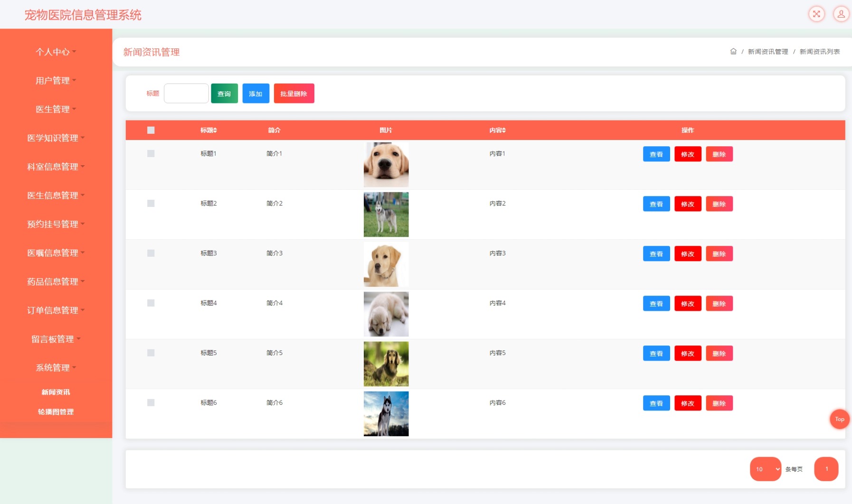Click the 批量删除 button

pyautogui.click(x=294, y=93)
